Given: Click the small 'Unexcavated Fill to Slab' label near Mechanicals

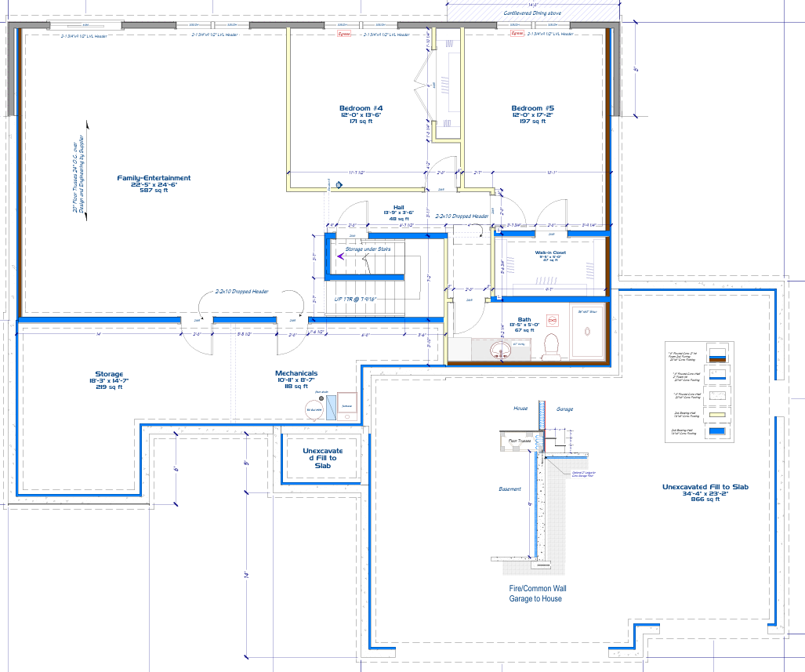Looking at the screenshot, I should tap(322, 458).
